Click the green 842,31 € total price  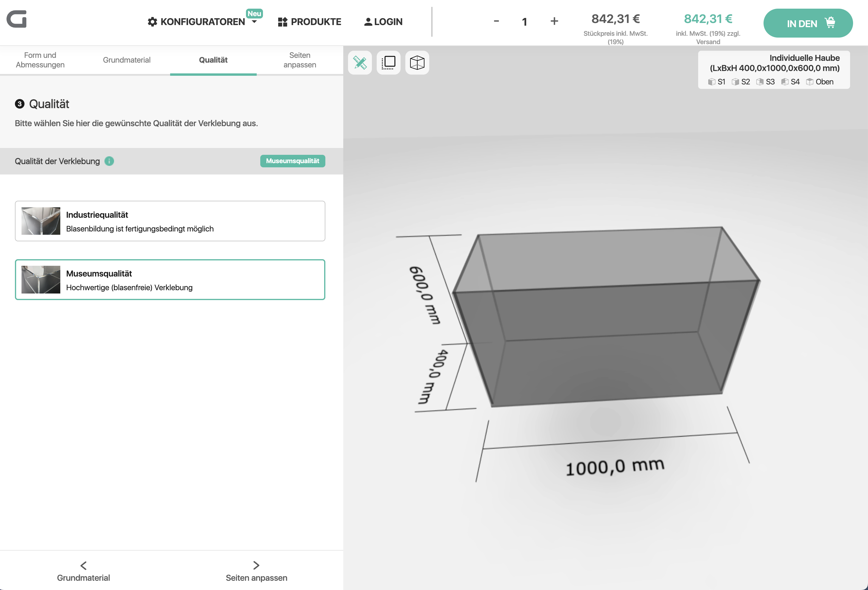point(708,19)
